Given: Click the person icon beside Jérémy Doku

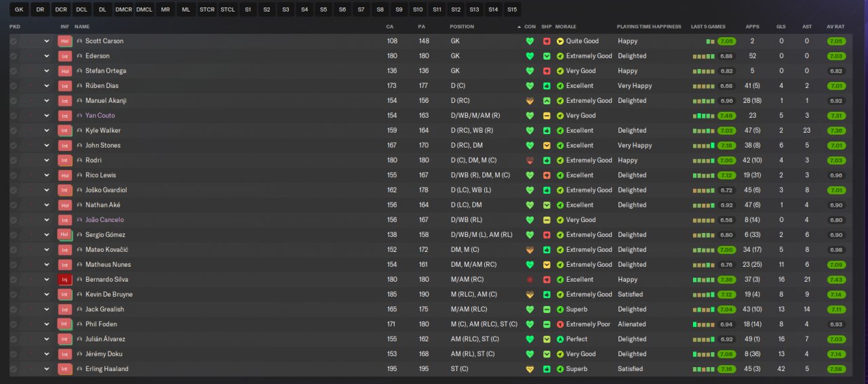Looking at the screenshot, I should click(x=79, y=354).
